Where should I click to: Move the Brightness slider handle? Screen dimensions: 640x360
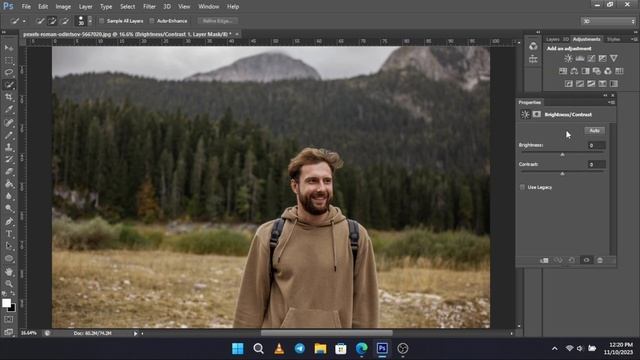pos(562,155)
